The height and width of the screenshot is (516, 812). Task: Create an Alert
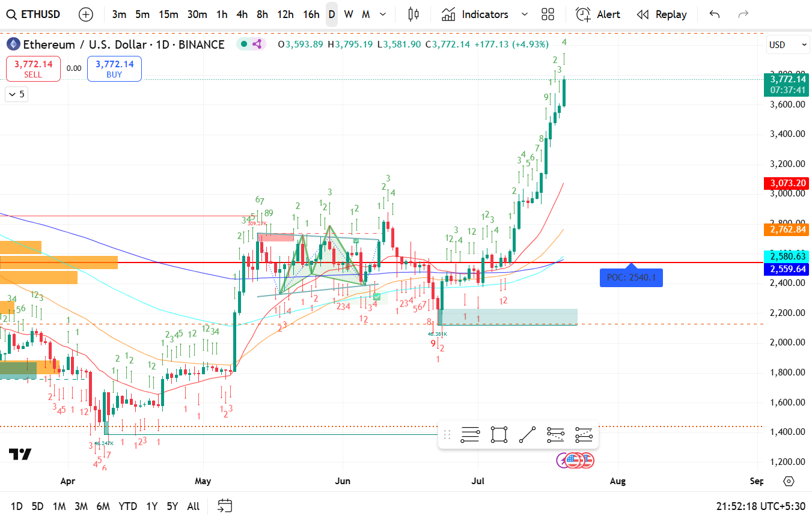pos(598,14)
